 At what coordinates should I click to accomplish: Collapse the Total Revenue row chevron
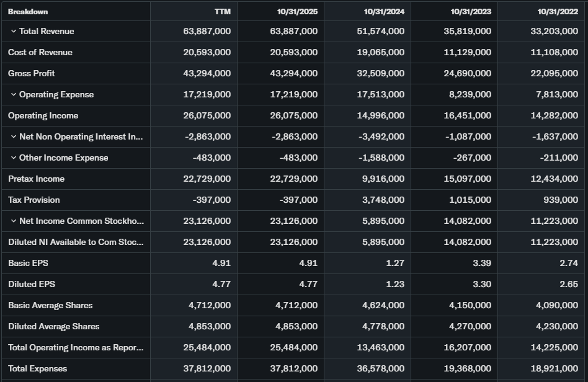point(13,32)
